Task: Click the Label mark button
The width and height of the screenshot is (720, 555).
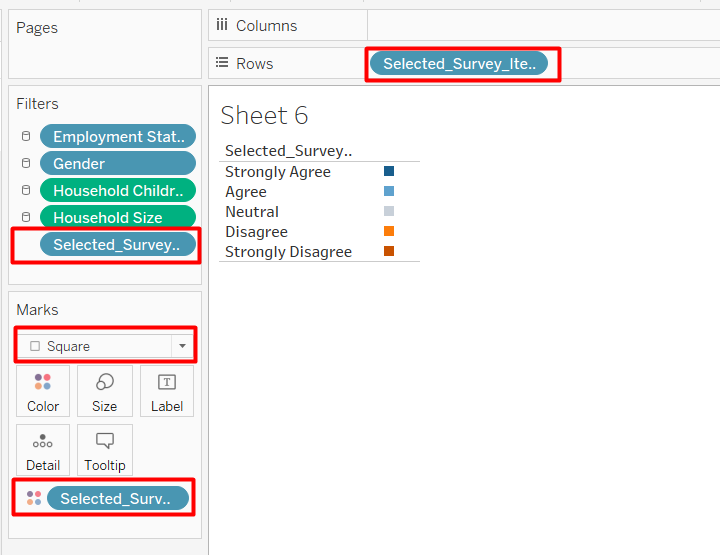Action: (167, 391)
